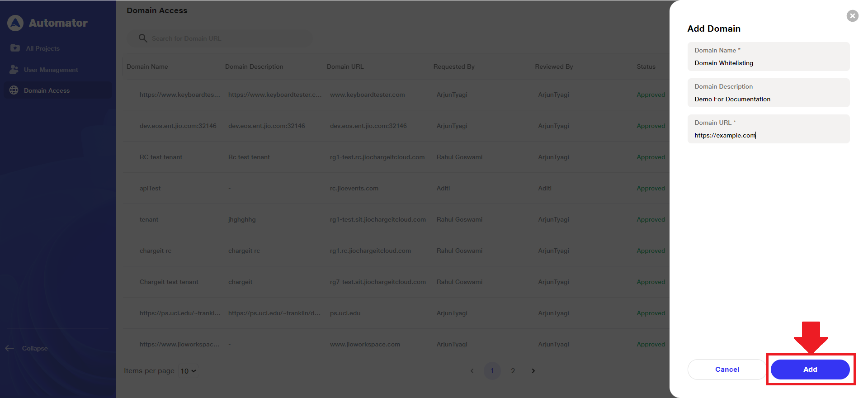Click the All Projects folder icon
The width and height of the screenshot is (868, 398).
pyautogui.click(x=15, y=48)
